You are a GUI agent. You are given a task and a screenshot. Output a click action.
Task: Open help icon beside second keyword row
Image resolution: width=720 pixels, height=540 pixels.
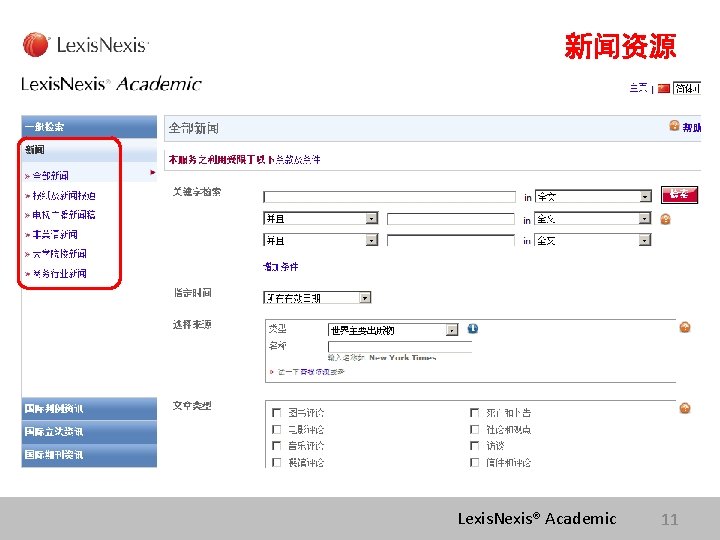[x=665, y=219]
